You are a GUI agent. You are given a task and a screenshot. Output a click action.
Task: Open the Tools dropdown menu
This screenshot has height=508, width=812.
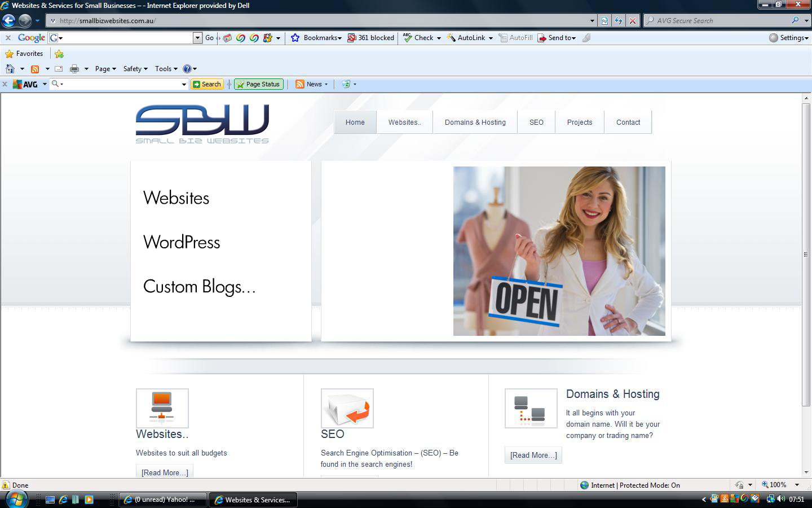166,69
